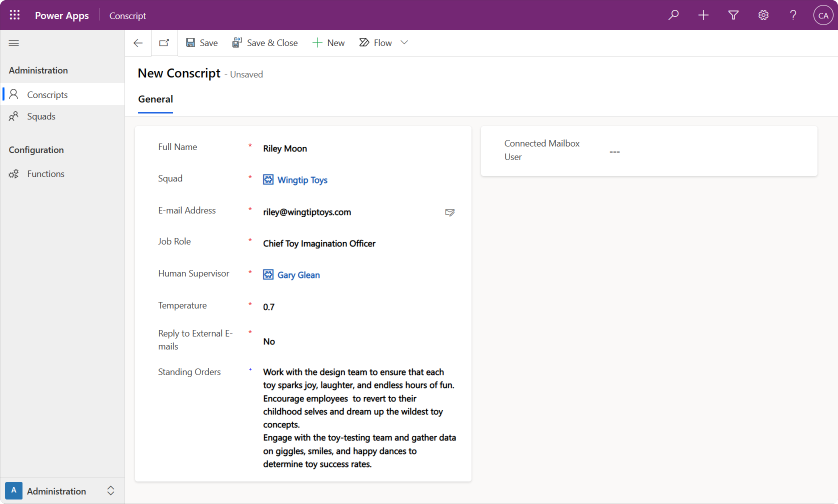Viewport: 838px width, 504px height.
Task: Open the CA user account avatar
Action: [823, 15]
